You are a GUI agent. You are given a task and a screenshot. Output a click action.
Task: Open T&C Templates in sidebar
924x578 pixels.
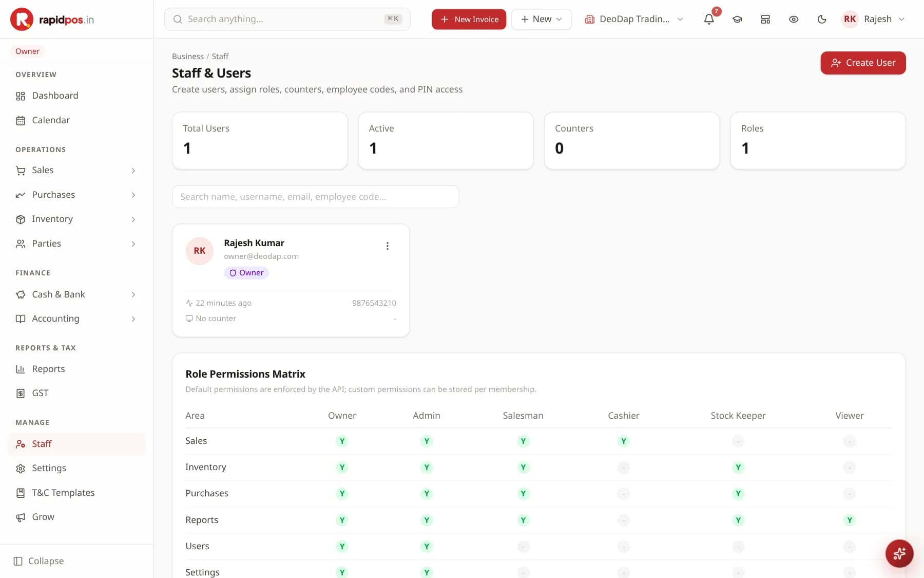(77, 493)
